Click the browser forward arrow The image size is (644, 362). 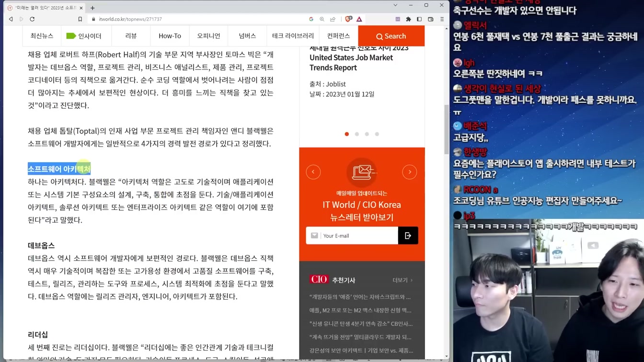coord(21,19)
